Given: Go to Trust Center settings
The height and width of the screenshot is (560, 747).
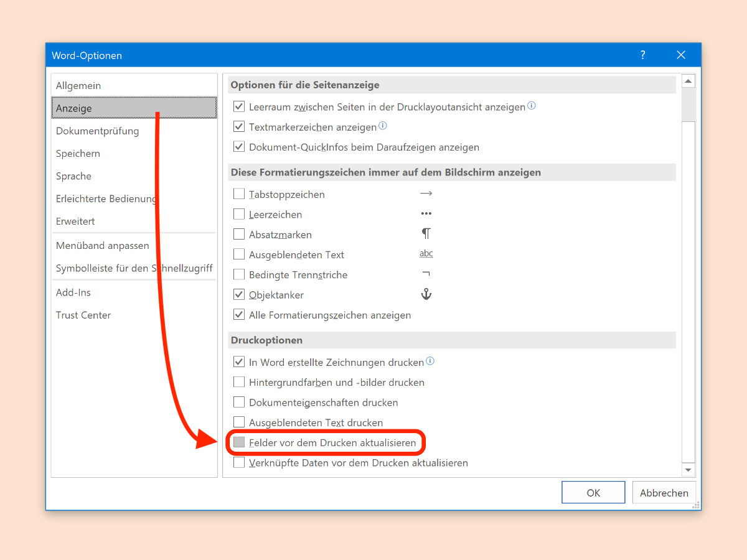Looking at the screenshot, I should pyautogui.click(x=134, y=315).
